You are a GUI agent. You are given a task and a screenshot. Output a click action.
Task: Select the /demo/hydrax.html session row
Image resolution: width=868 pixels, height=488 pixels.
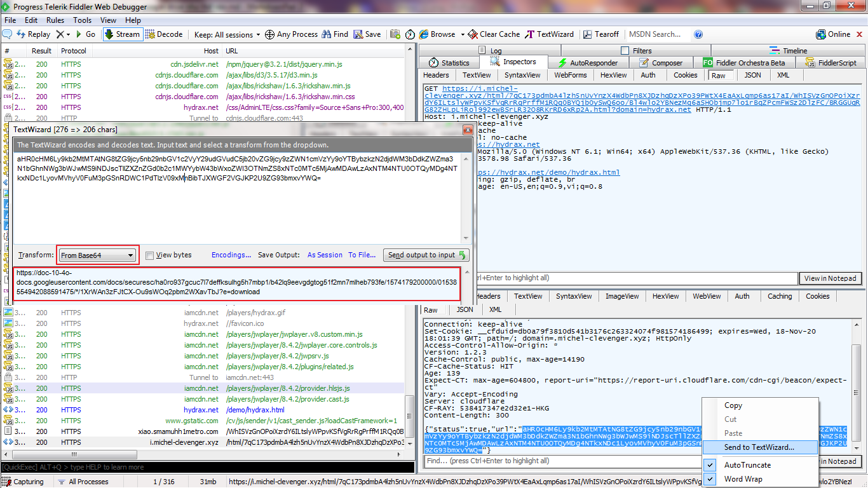pos(203,410)
